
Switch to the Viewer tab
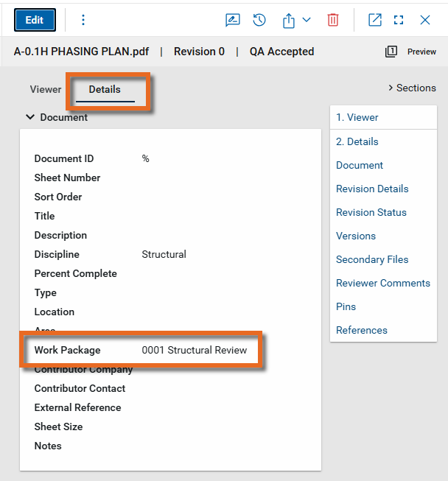click(x=46, y=89)
